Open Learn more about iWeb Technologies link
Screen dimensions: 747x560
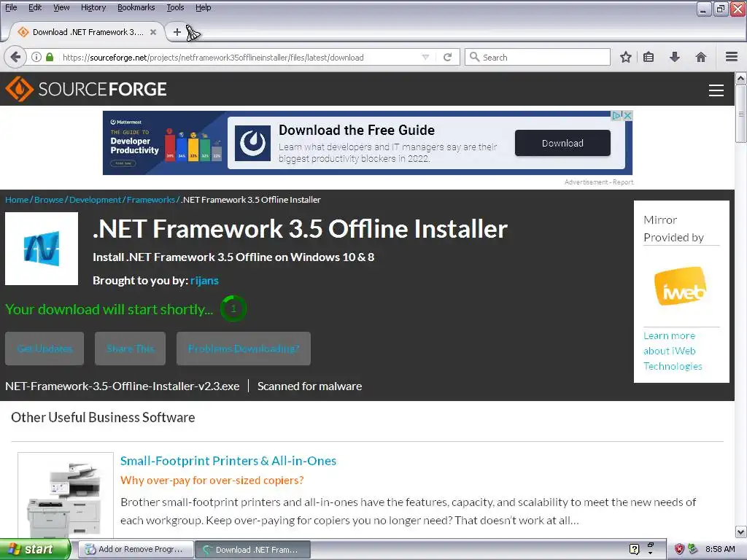(673, 351)
